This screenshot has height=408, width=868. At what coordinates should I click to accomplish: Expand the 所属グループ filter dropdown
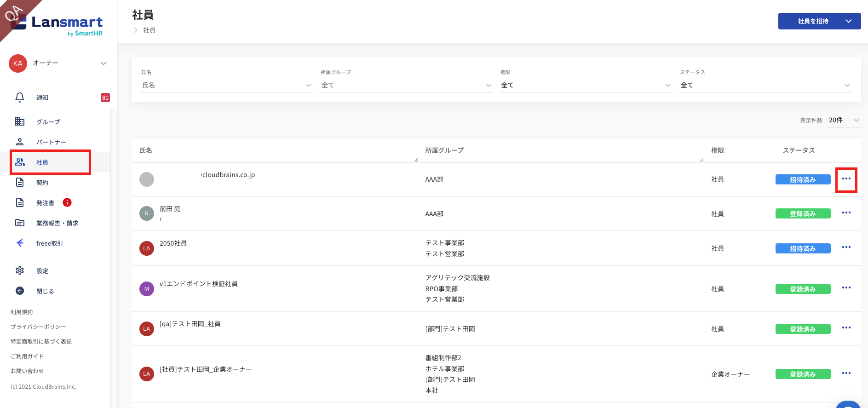coord(406,85)
